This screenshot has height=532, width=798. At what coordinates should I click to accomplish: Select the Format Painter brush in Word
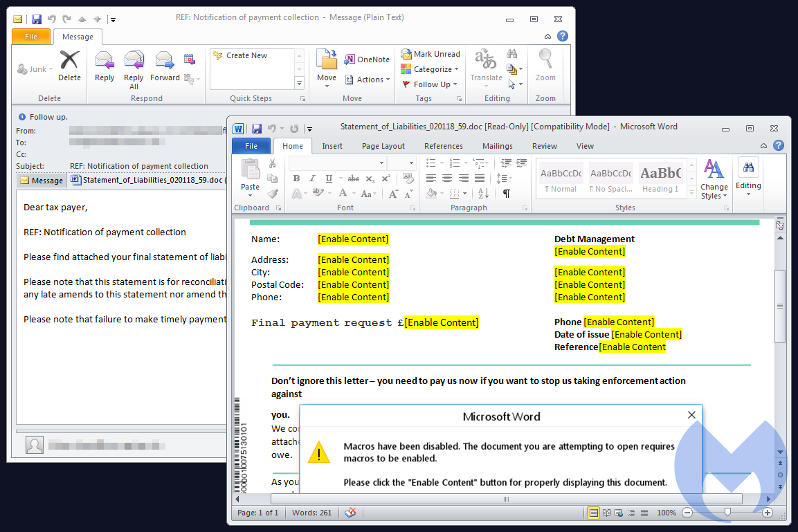(x=272, y=193)
